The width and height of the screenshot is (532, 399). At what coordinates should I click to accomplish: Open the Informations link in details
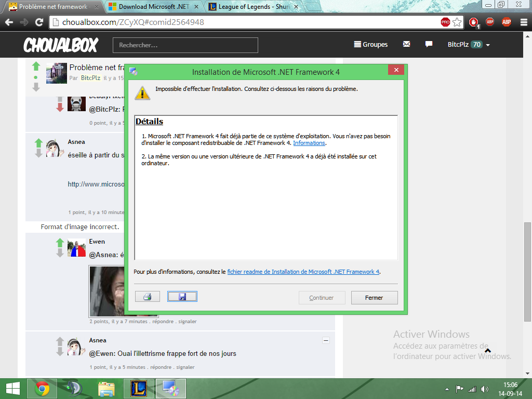pos(309,143)
